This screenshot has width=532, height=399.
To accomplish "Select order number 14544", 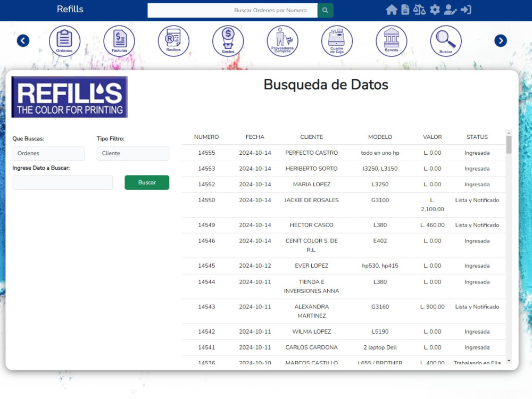I will [x=206, y=282].
